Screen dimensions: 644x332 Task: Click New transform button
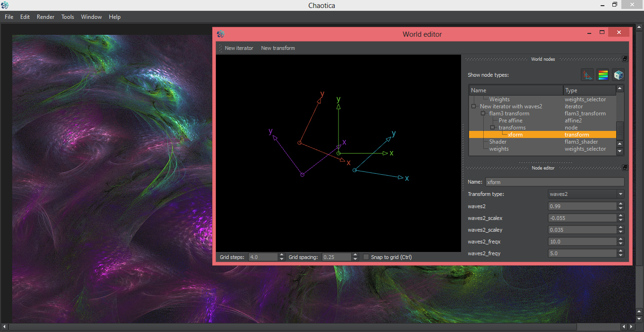pos(278,48)
